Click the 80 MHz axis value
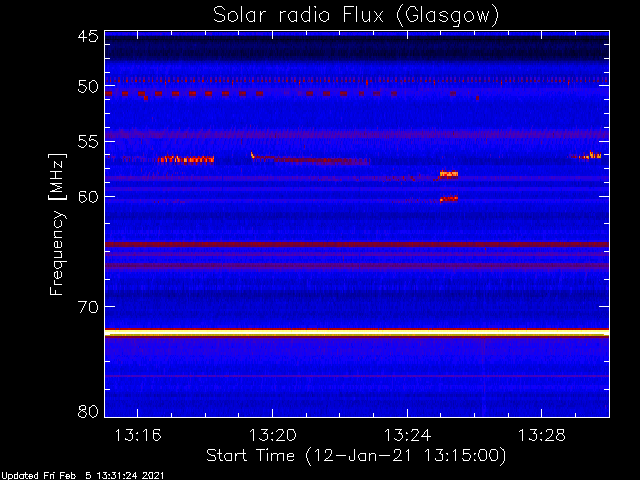This screenshot has height=480, width=640. [88, 411]
